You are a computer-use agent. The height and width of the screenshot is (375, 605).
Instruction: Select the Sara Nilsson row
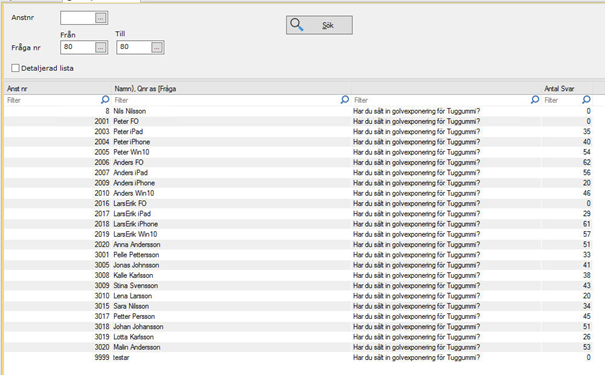[298, 306]
